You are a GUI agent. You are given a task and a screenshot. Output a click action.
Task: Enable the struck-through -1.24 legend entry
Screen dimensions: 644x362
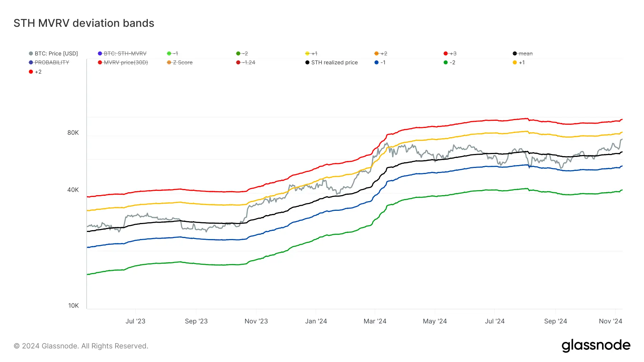(x=245, y=63)
